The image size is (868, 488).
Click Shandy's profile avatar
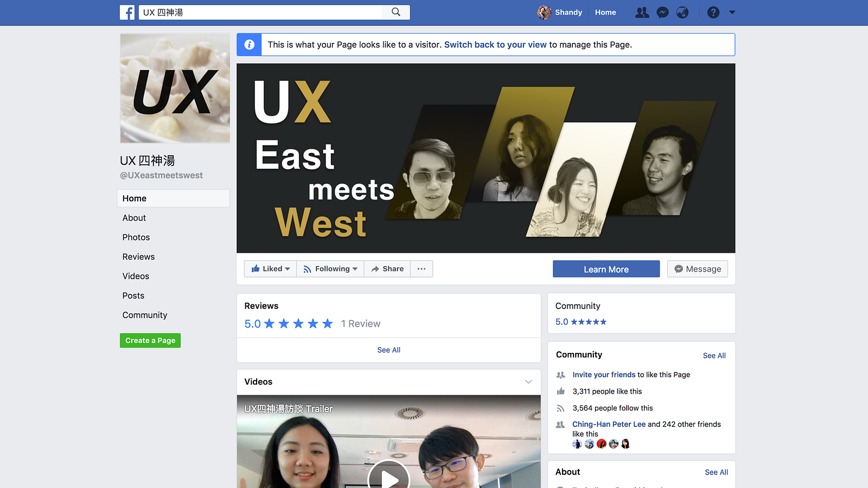(x=544, y=12)
